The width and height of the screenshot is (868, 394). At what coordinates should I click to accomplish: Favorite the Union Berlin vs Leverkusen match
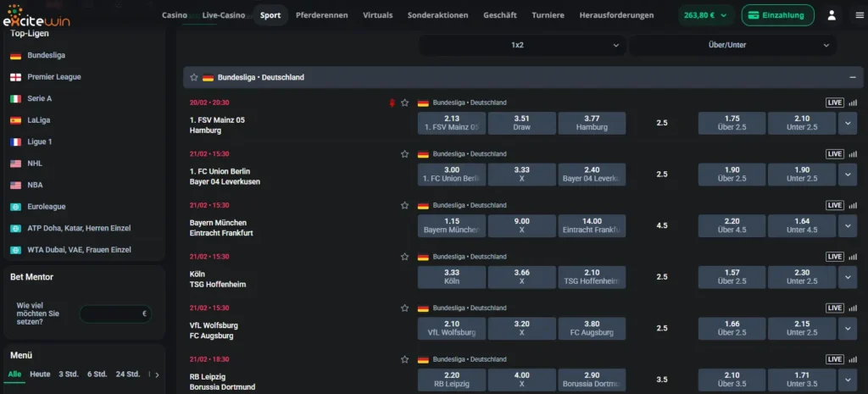pyautogui.click(x=404, y=154)
